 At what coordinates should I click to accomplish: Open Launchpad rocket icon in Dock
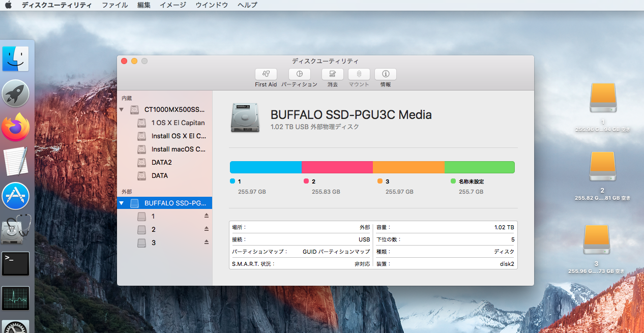pyautogui.click(x=16, y=94)
